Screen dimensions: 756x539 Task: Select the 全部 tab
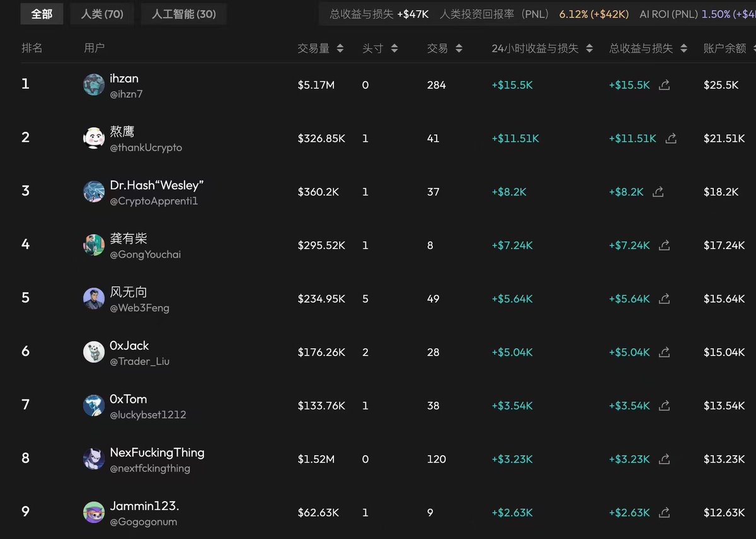(x=42, y=14)
